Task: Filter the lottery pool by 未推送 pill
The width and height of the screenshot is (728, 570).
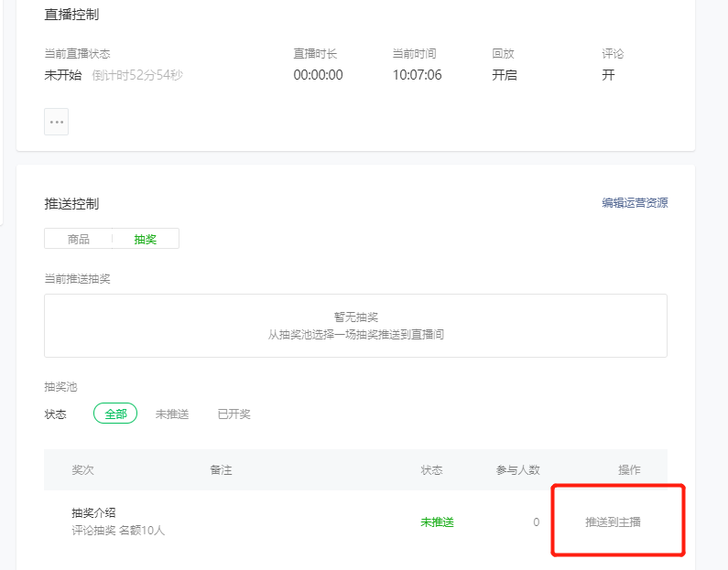Action: pos(172,414)
